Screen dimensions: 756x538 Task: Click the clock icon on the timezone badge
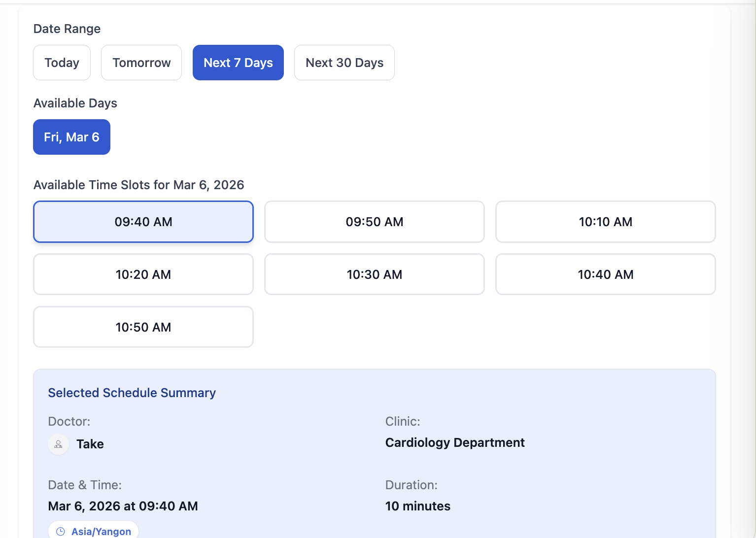point(60,531)
